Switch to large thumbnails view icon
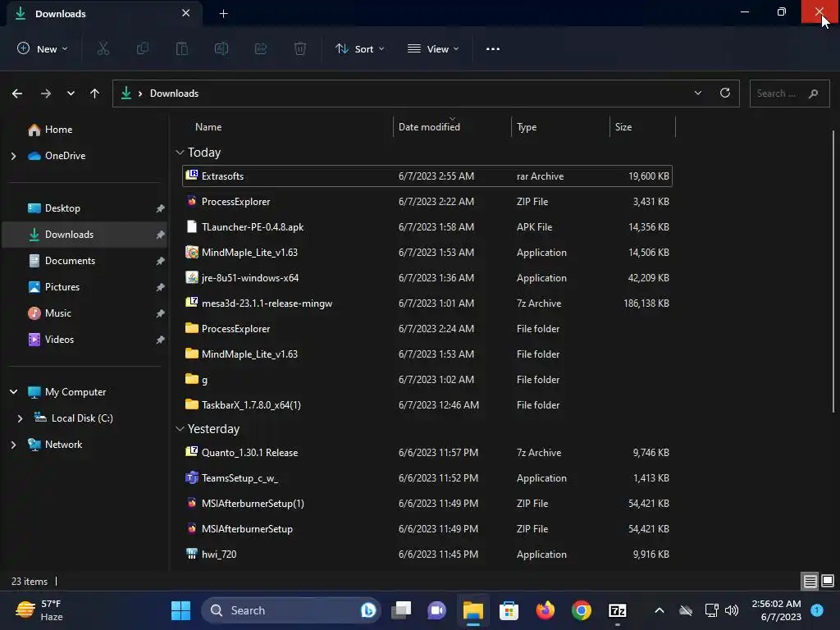This screenshot has width=840, height=630. 828,581
